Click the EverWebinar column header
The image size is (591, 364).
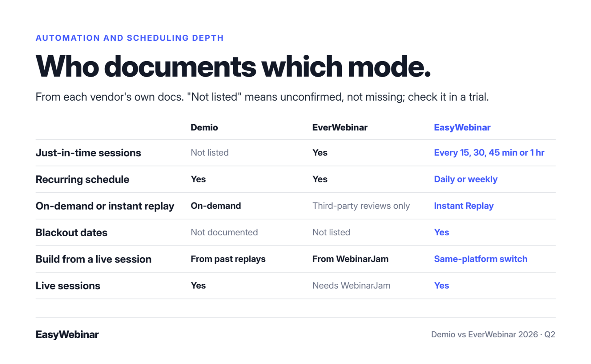(x=340, y=127)
